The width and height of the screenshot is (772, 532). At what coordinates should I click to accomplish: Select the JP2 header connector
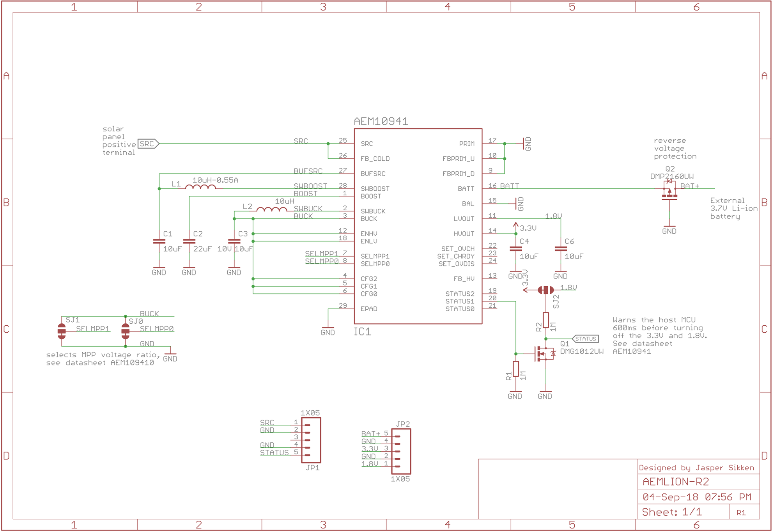[x=401, y=451]
